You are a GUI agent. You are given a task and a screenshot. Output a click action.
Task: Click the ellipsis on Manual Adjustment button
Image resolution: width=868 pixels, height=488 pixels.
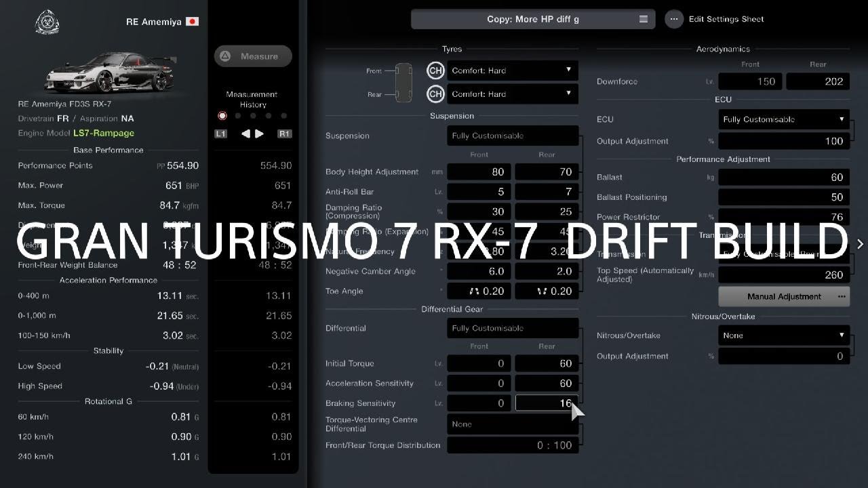[842, 296]
